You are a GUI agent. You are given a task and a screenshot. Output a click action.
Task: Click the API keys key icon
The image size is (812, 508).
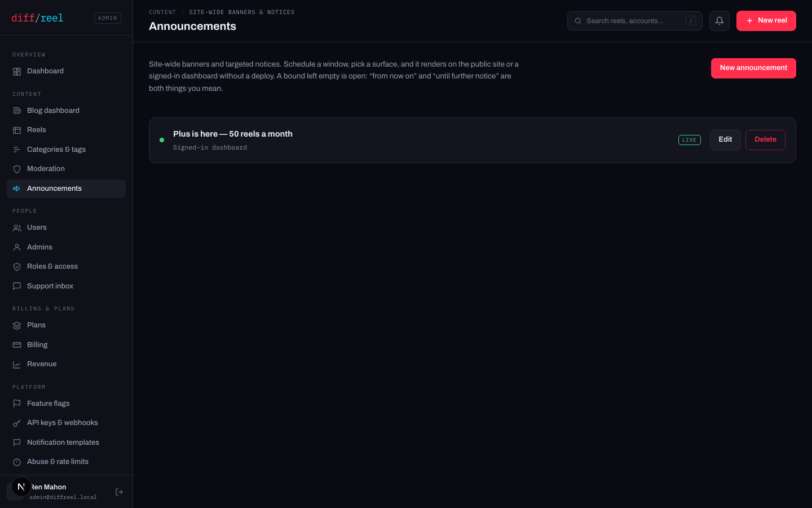pos(17,423)
